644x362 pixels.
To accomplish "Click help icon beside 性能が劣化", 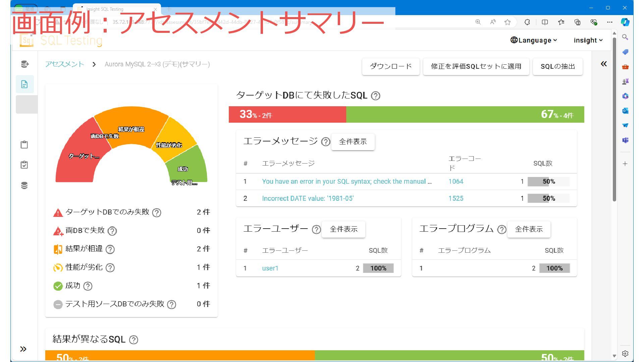I will (110, 268).
